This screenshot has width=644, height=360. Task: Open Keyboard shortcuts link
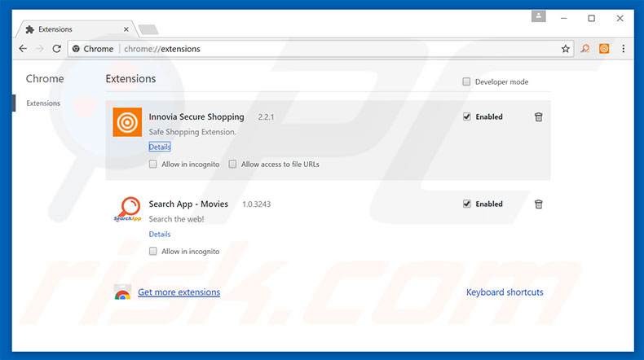[505, 292]
